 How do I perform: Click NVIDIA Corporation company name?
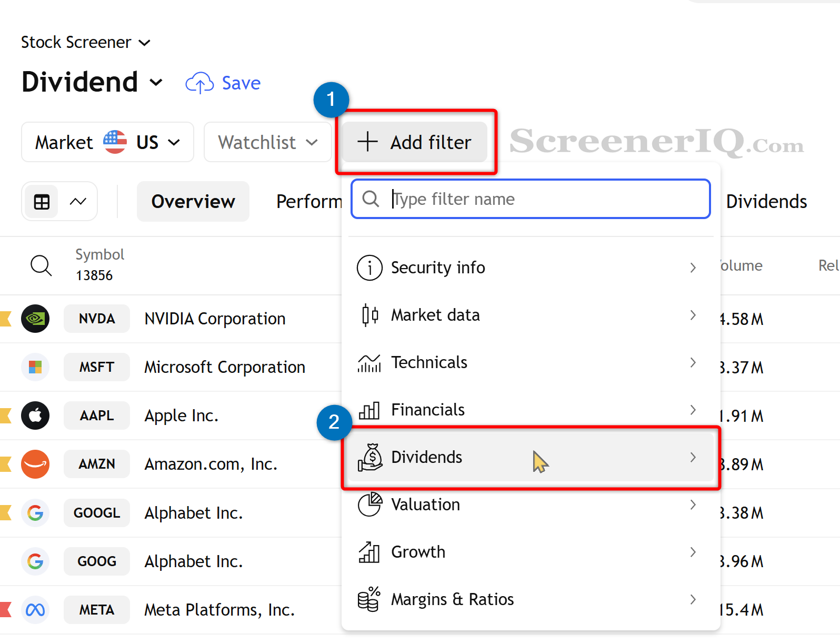click(215, 319)
